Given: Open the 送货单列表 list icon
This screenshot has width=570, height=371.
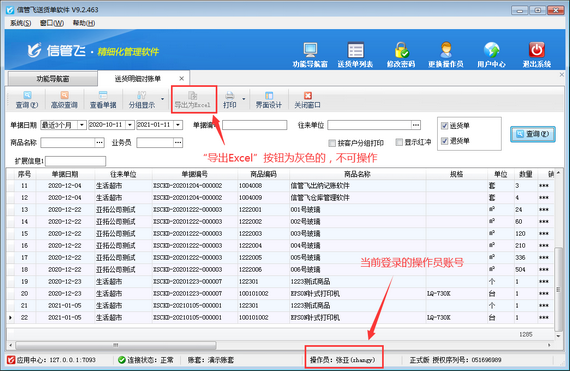Looking at the screenshot, I should [355, 51].
